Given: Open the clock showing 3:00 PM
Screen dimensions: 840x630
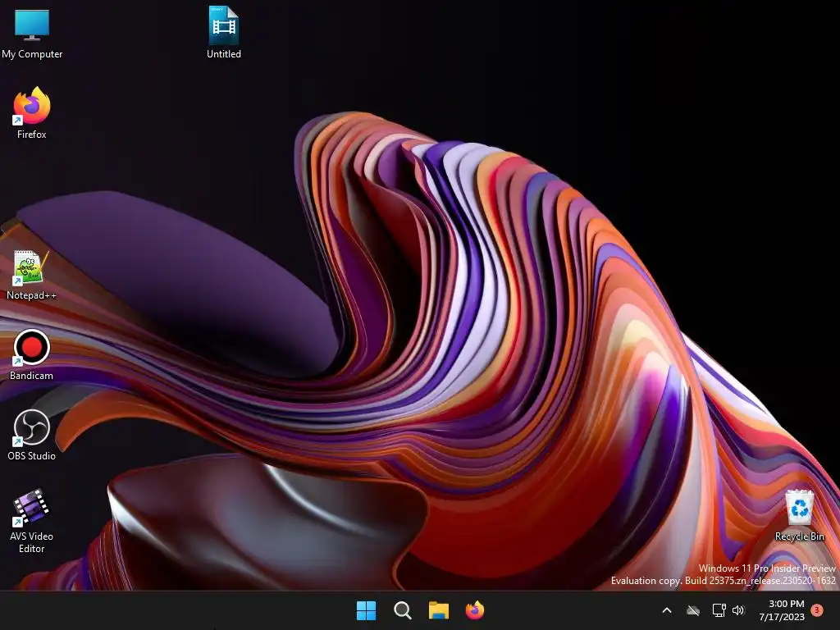Looking at the screenshot, I should tap(782, 610).
